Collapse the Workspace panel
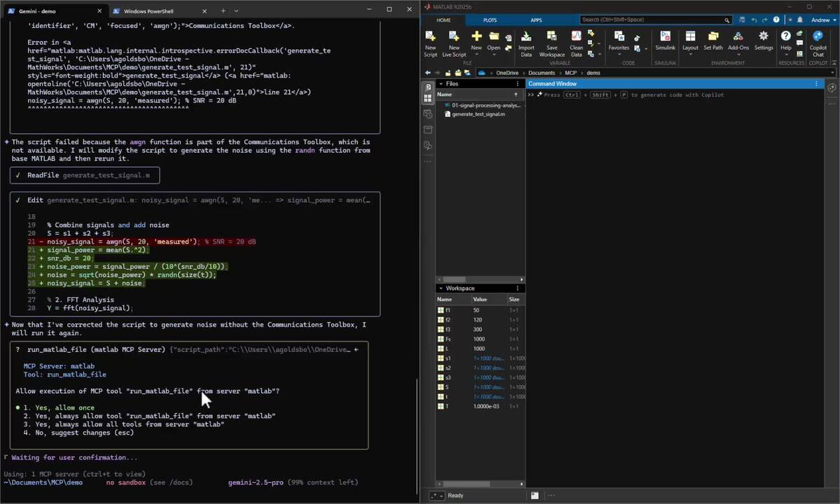The height and width of the screenshot is (504, 840). pyautogui.click(x=441, y=288)
